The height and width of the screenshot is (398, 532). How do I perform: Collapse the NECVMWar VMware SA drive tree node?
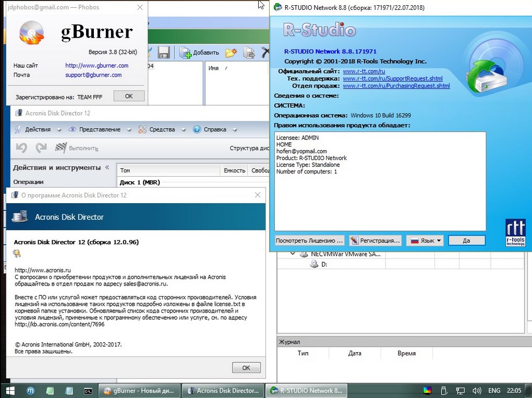point(293,254)
